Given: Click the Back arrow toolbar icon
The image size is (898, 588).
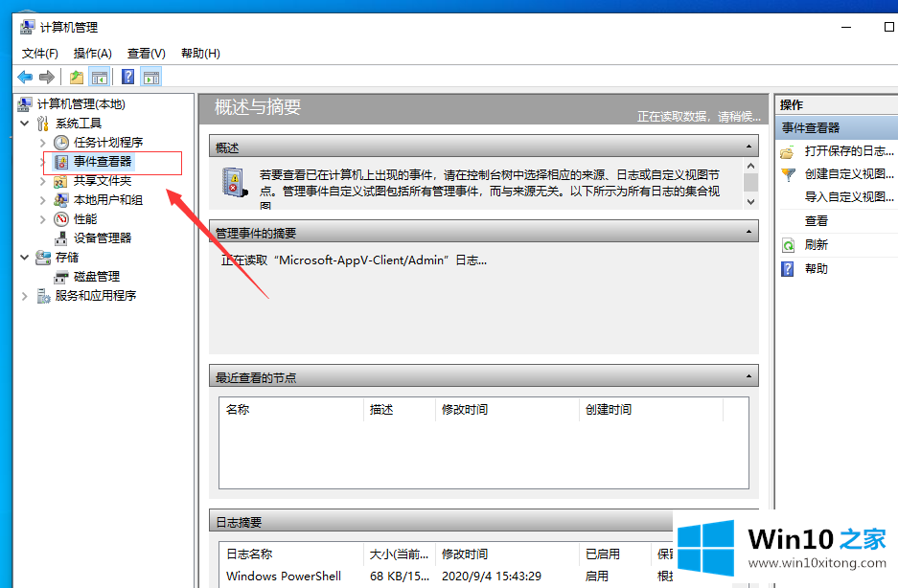Looking at the screenshot, I should point(25,78).
